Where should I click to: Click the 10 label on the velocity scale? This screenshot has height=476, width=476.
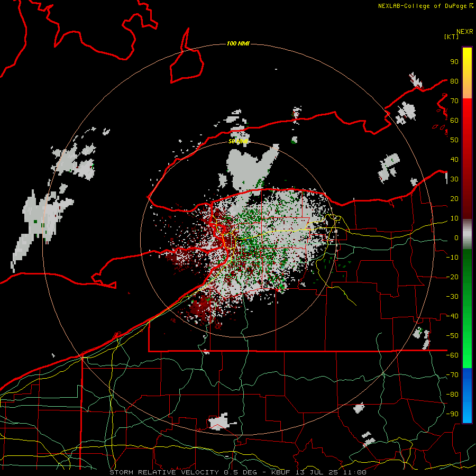(454, 218)
